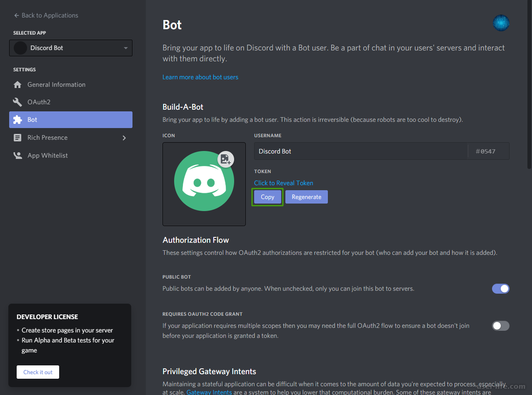532x395 pixels.
Task: Open the Selected App dropdown
Action: tap(71, 48)
